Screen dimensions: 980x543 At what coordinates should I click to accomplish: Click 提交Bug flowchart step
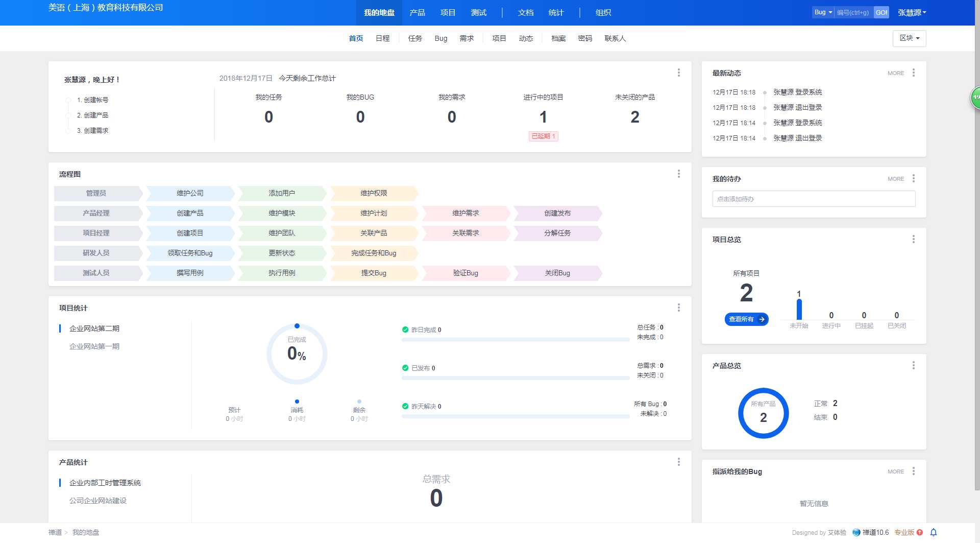[374, 273]
